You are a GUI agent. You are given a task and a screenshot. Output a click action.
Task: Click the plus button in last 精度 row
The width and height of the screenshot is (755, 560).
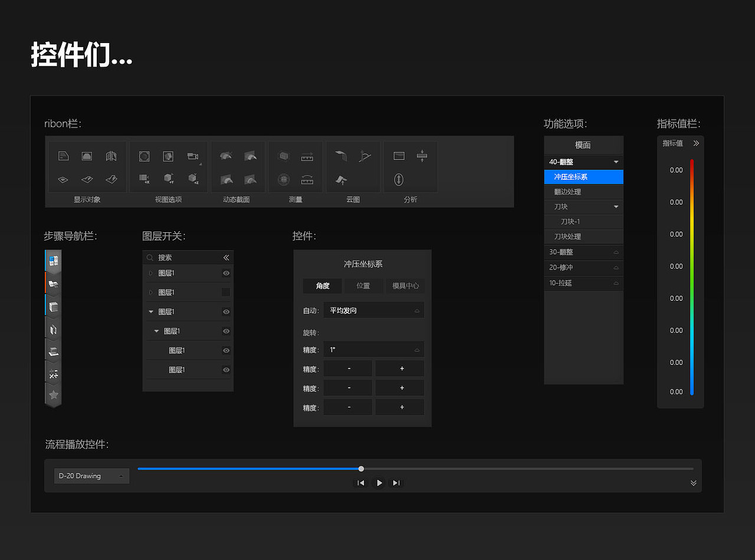pyautogui.click(x=400, y=407)
